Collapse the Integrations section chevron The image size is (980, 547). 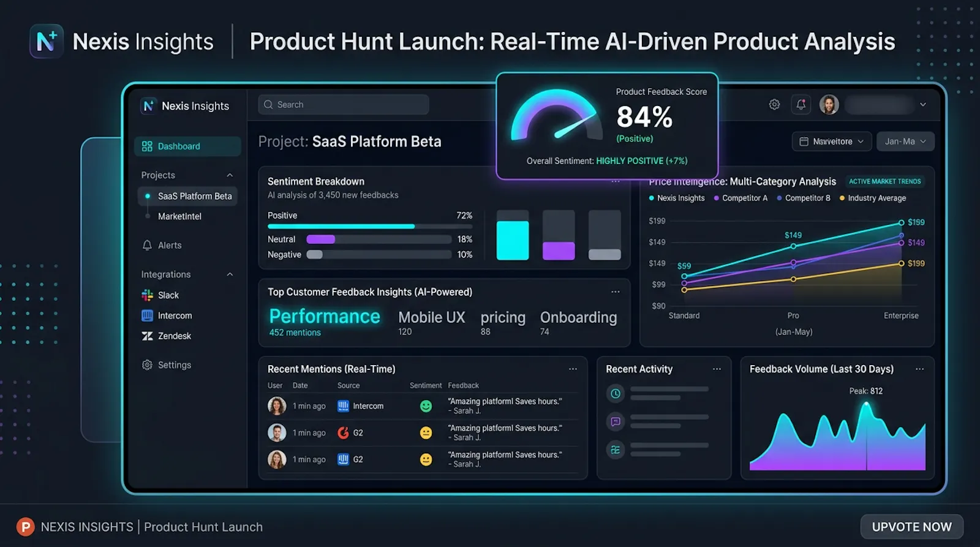(x=230, y=274)
